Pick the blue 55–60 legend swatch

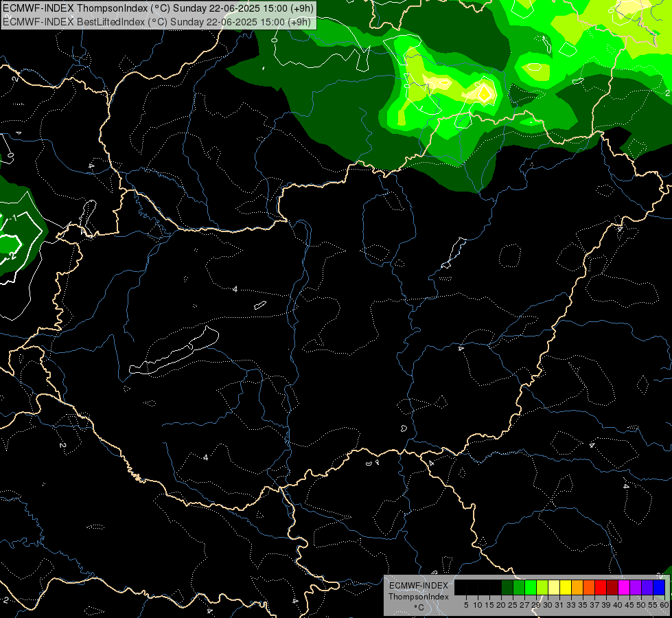click(x=659, y=587)
